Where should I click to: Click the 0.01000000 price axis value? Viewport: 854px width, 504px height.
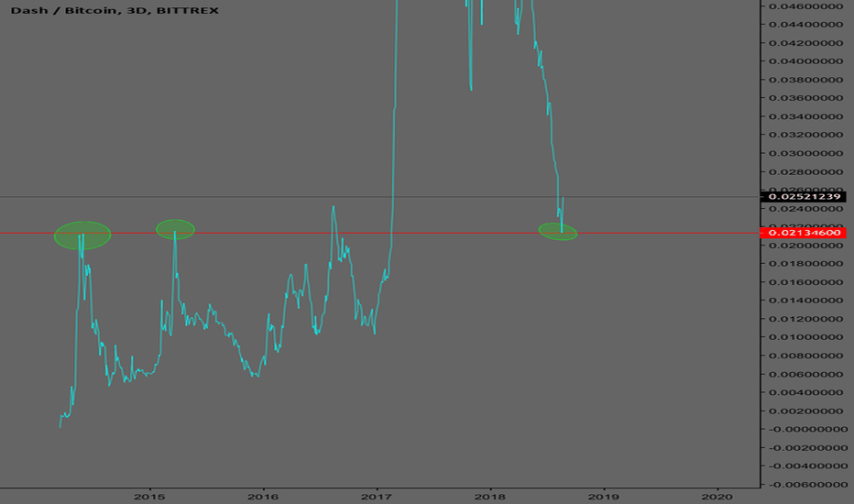click(x=805, y=337)
